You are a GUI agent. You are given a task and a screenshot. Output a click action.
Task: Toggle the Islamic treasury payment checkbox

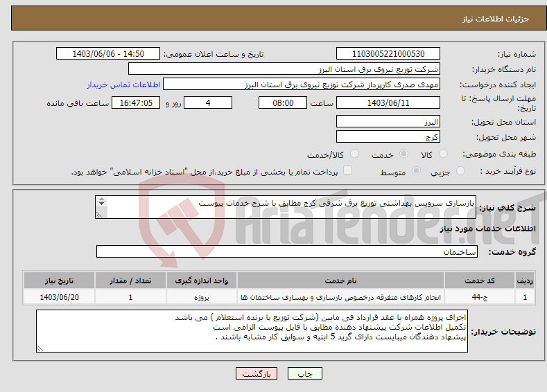tap(348, 170)
